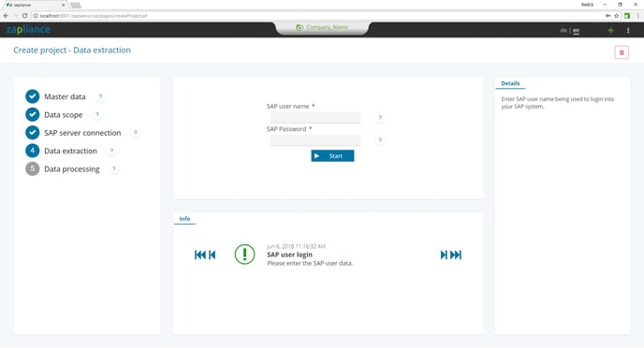Open help for Data extraction step
This screenshot has height=348, width=644.
111,151
